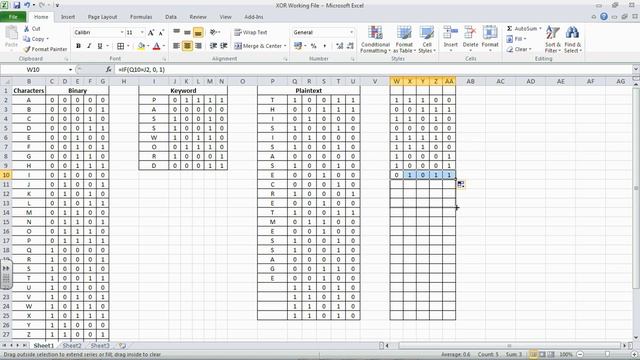The width and height of the screenshot is (640, 360).
Task: Switch to the Insert ribbon tab
Action: 68,17
